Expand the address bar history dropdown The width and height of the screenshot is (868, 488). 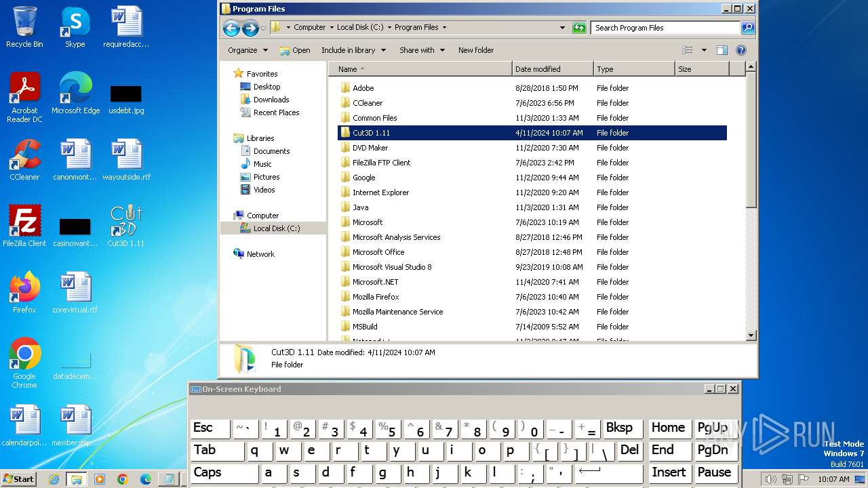[x=562, y=28]
